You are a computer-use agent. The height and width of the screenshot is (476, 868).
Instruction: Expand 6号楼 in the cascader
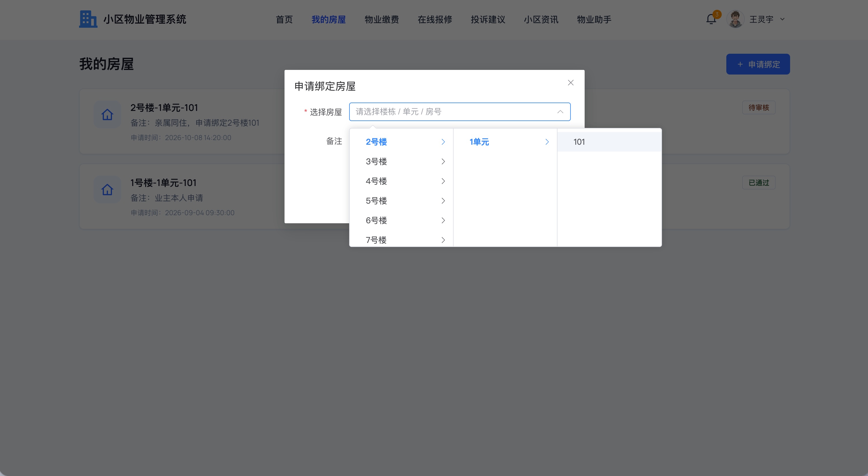pos(401,220)
